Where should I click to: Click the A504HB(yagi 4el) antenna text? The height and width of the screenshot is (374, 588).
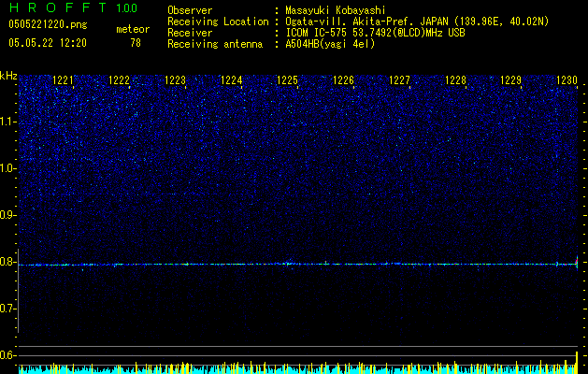pyautogui.click(x=330, y=44)
